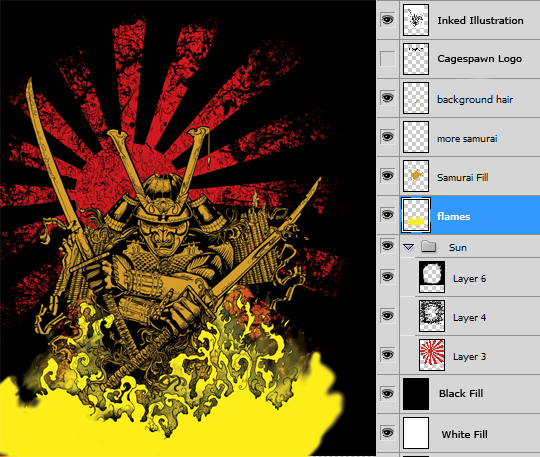540x457 pixels.
Task: Select the Layer 6 thumbnail
Action: (432, 277)
